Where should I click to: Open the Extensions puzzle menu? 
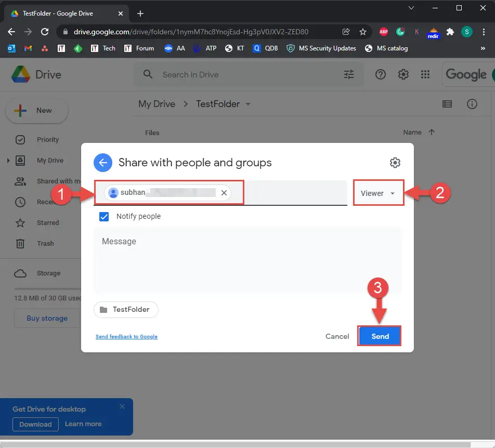pos(450,32)
